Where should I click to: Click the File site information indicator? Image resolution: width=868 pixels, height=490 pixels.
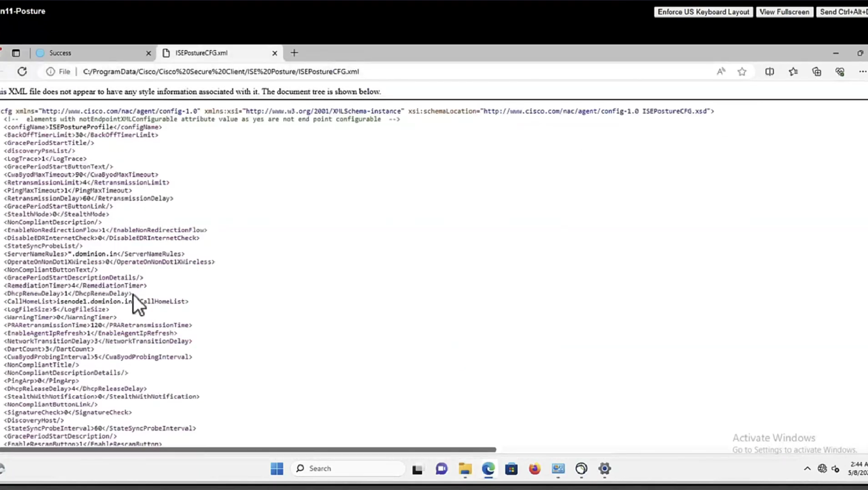click(58, 72)
